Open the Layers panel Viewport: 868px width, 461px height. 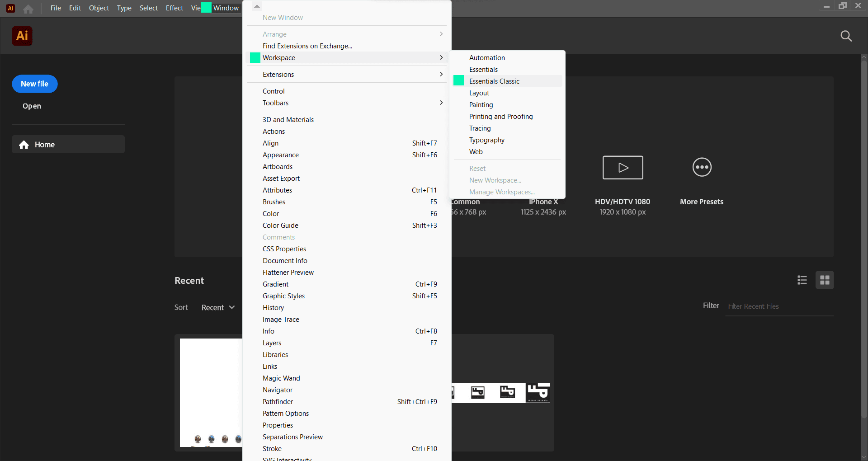pos(347,343)
